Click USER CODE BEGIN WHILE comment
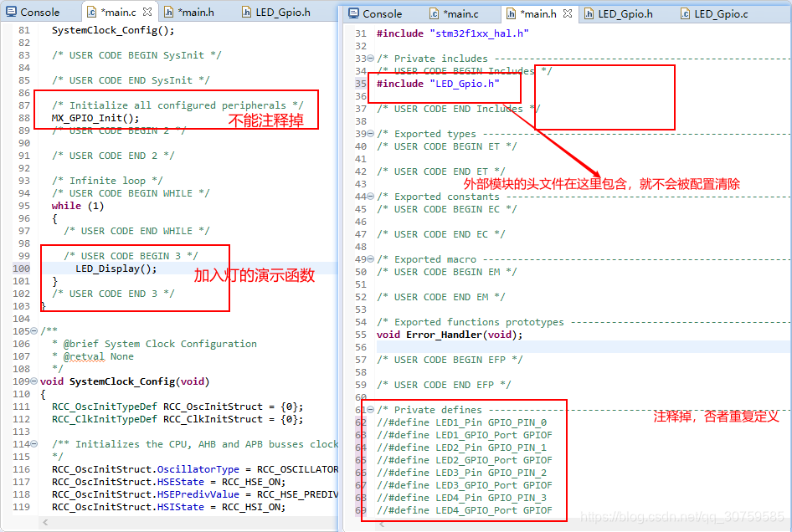The image size is (792, 532). 131,193
